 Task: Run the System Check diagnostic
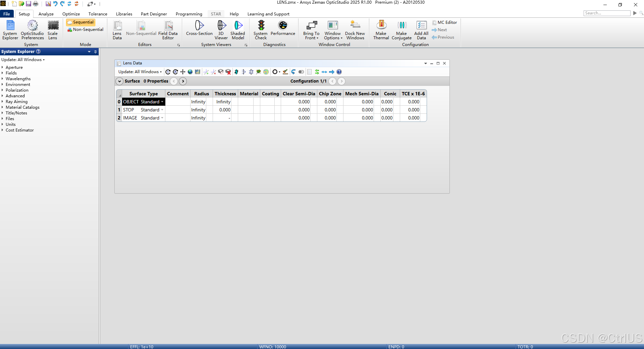point(261,30)
